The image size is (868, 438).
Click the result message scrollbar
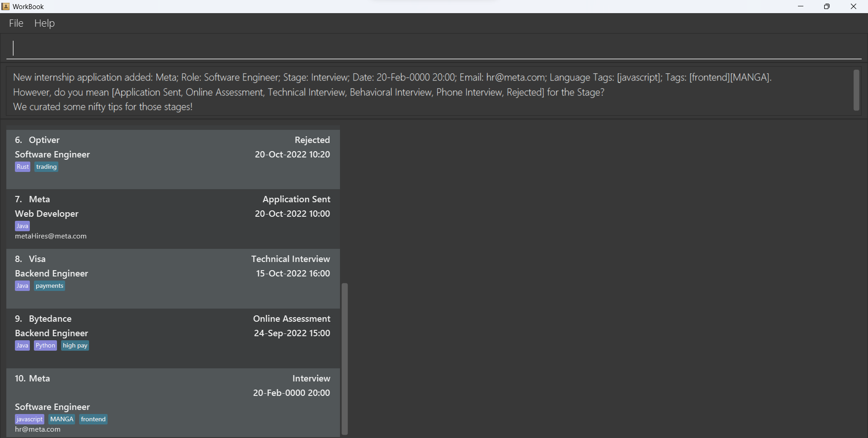click(856, 90)
